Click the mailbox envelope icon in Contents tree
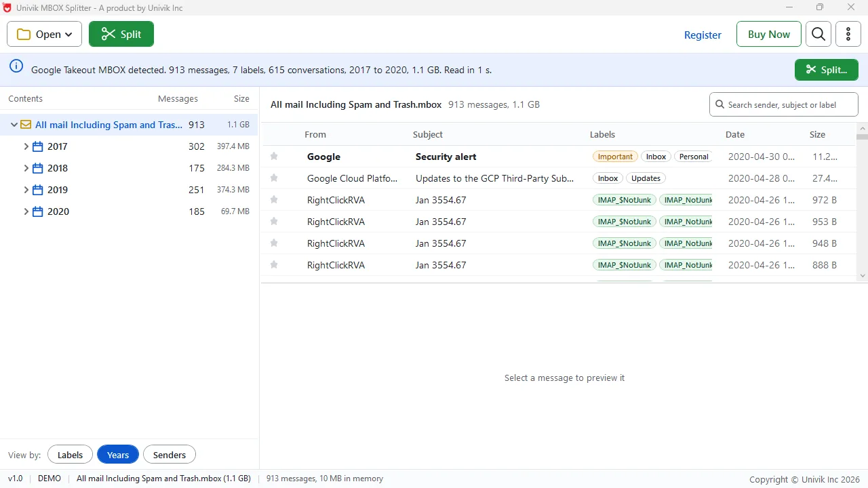This screenshot has height=488, width=868. click(x=26, y=125)
